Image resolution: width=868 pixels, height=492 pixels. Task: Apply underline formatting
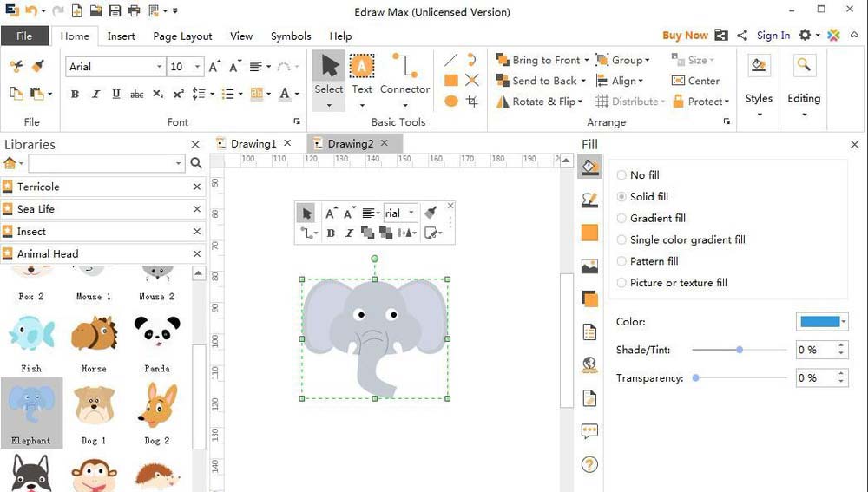tap(115, 94)
